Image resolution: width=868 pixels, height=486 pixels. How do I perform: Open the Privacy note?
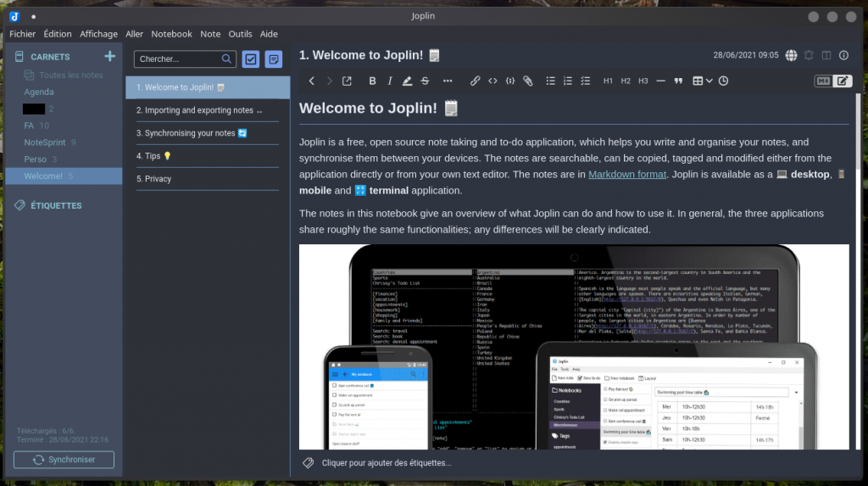(x=208, y=179)
